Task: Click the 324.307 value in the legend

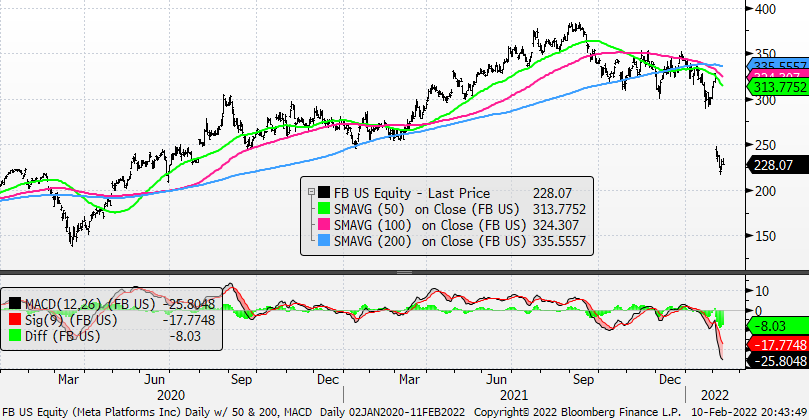Action: click(x=556, y=225)
